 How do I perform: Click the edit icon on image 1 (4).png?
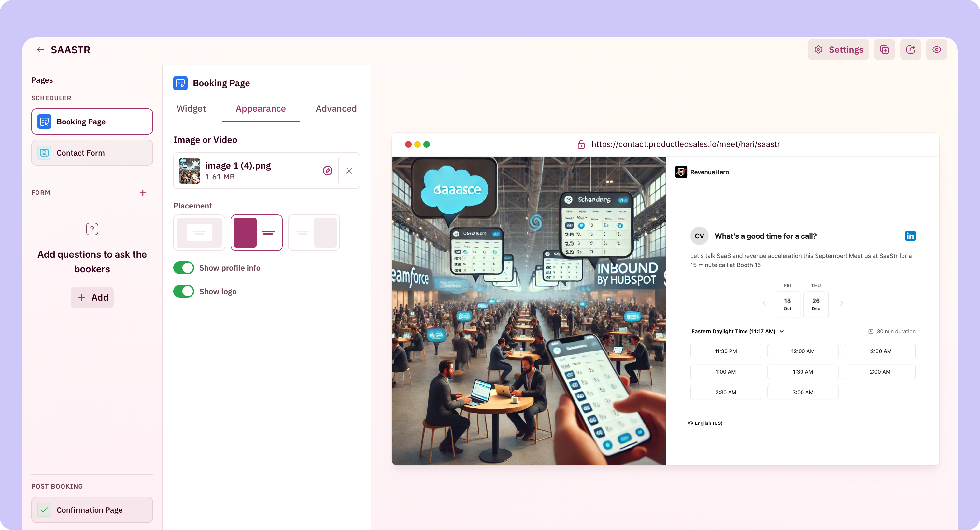327,171
